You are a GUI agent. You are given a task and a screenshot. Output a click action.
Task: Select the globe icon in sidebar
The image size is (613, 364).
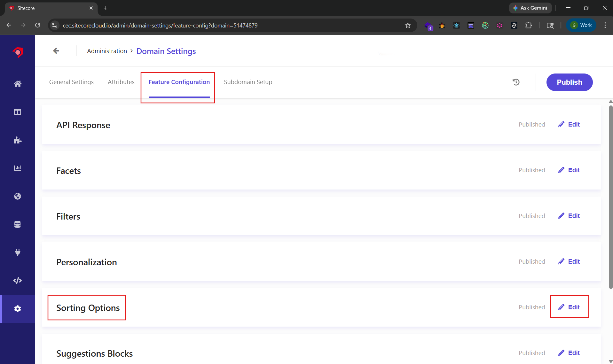pos(18,196)
